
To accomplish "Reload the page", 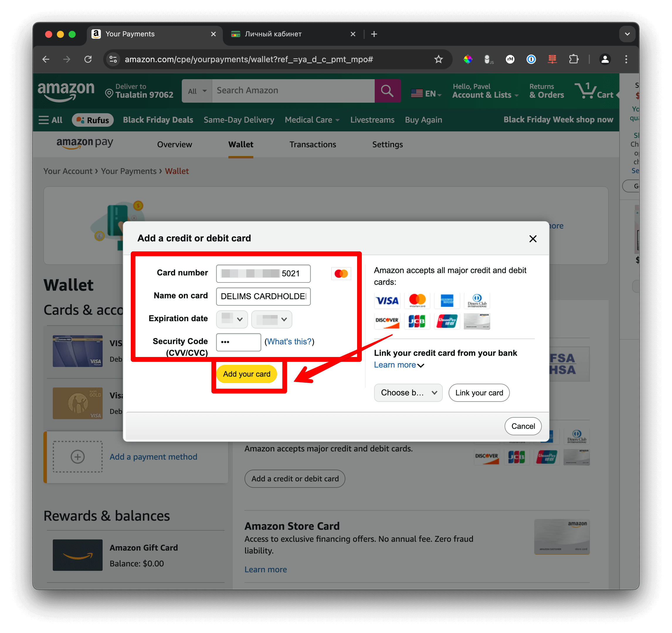I will pos(88,60).
